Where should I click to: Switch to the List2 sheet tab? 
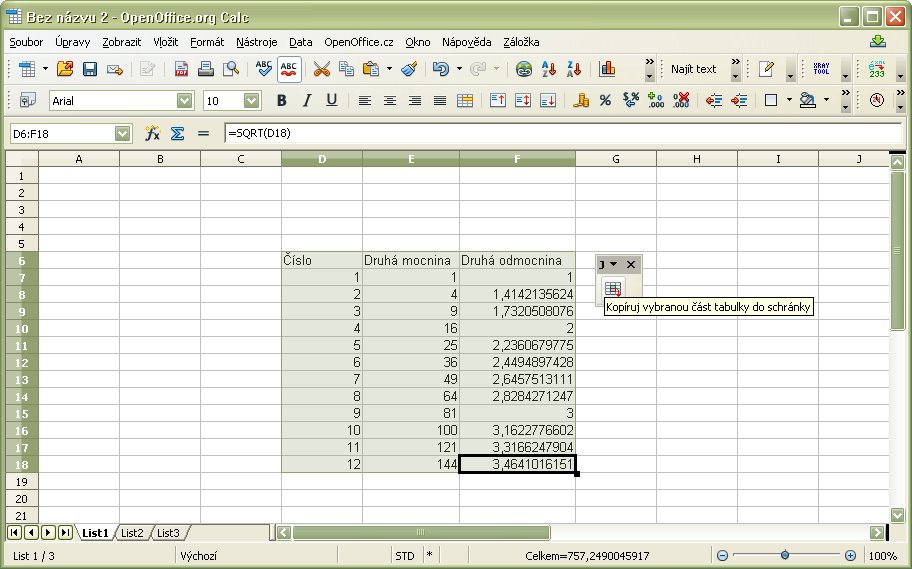tap(132, 533)
